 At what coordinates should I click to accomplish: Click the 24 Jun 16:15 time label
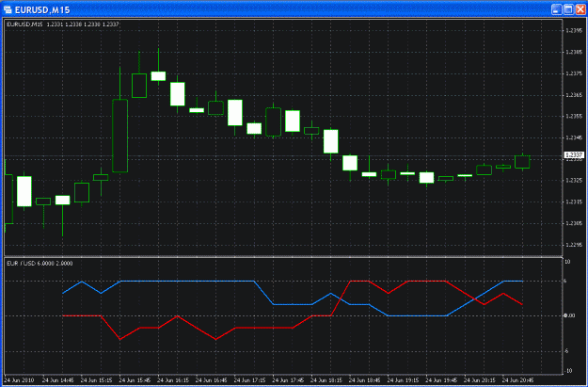coord(173,380)
